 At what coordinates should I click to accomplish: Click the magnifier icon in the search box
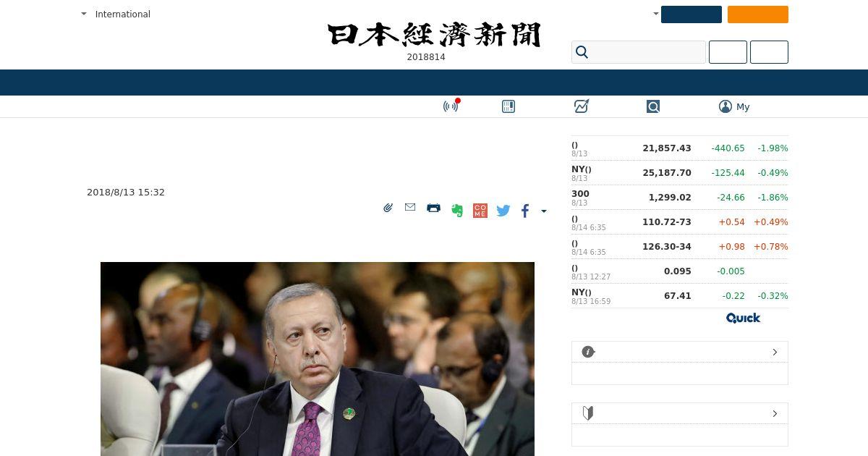click(582, 52)
